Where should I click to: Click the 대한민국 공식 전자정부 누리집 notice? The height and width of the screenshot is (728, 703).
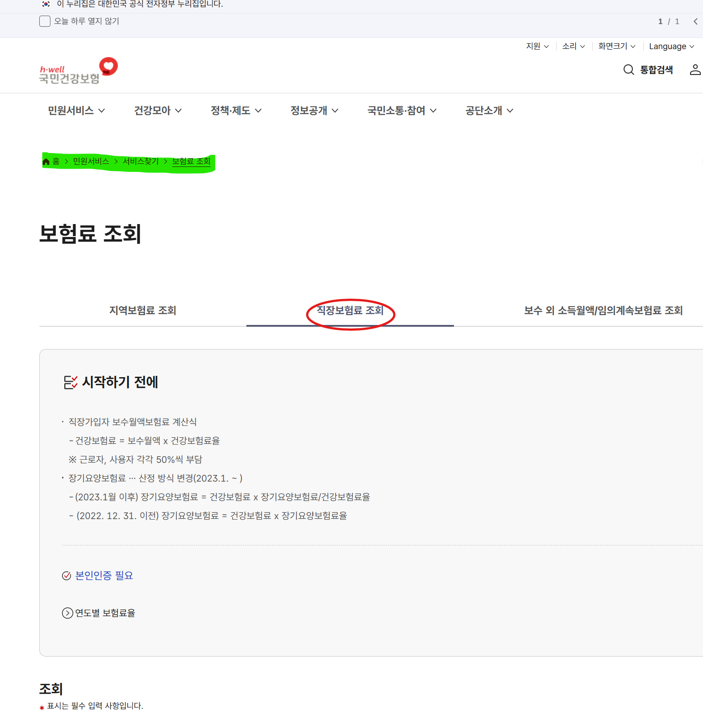[x=140, y=4]
